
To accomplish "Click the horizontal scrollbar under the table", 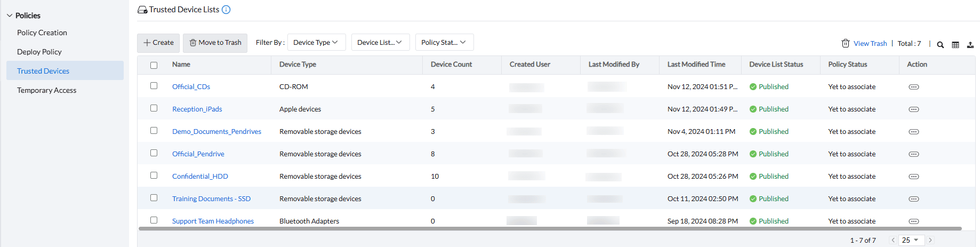I will pyautogui.click(x=549, y=228).
